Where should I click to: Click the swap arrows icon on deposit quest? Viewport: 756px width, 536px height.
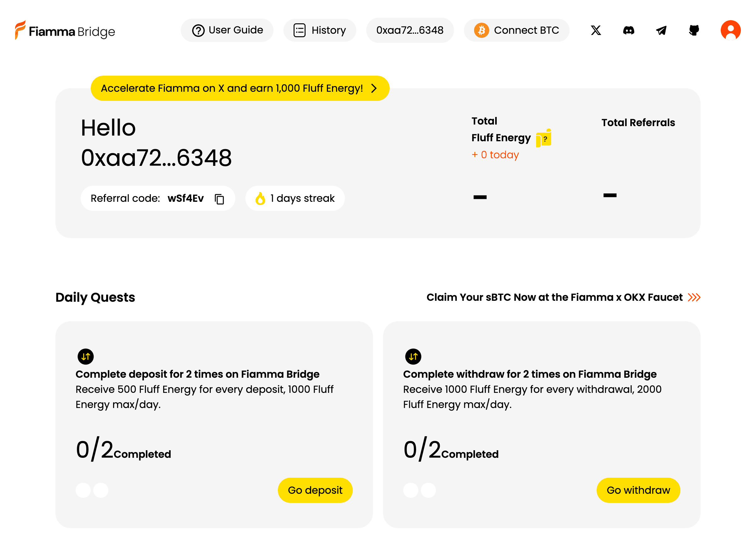[86, 357]
